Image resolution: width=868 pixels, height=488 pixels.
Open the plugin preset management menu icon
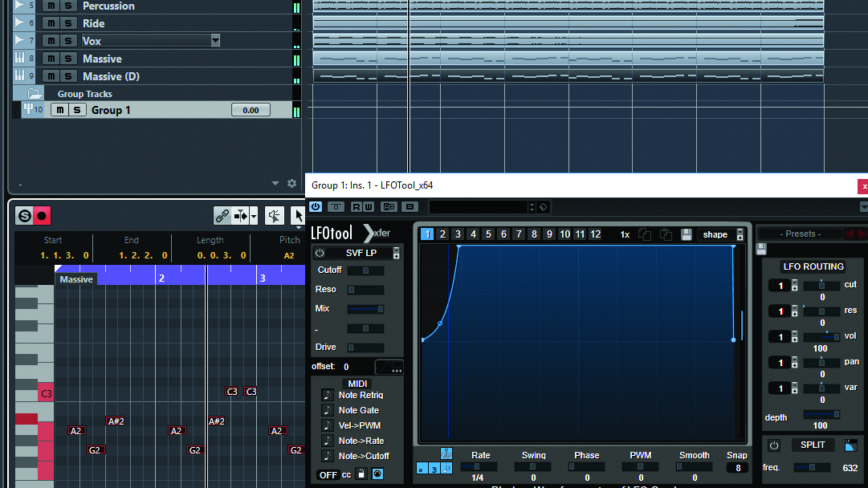click(x=410, y=206)
